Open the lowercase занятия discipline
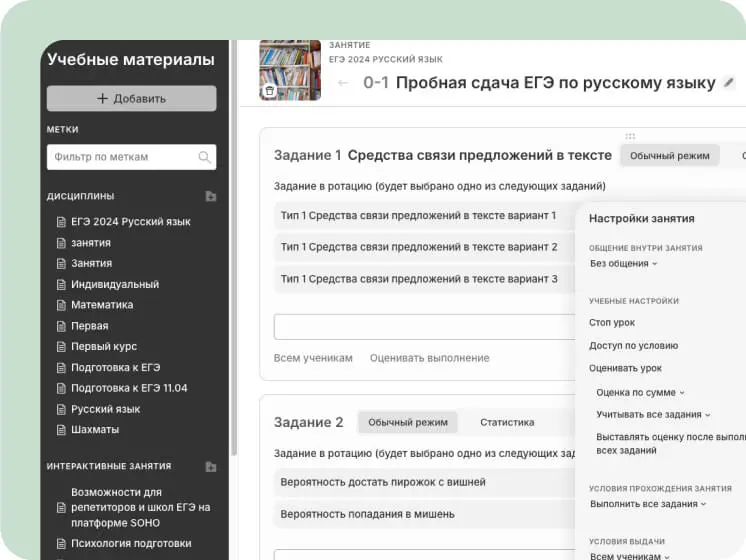This screenshot has width=746, height=560. click(91, 243)
